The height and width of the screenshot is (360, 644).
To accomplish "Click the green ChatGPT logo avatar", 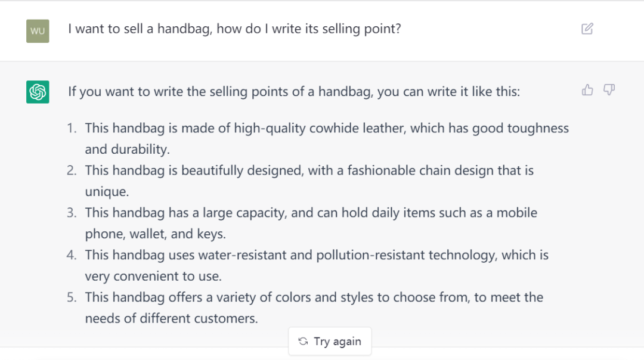I will [x=38, y=92].
